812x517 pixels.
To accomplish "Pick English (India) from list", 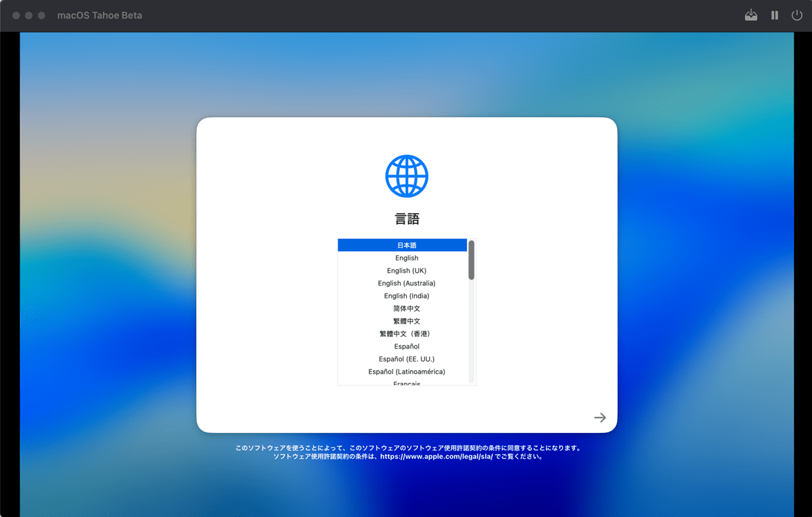I will tap(403, 296).
